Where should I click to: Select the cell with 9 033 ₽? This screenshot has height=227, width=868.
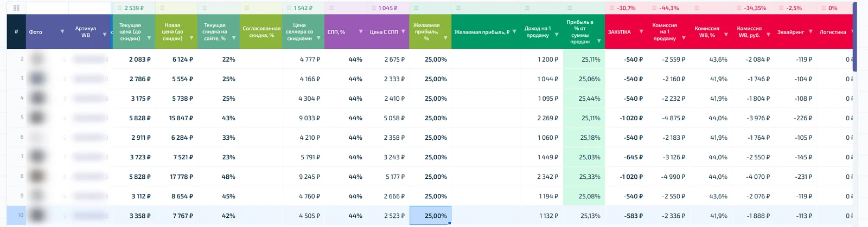click(303, 118)
